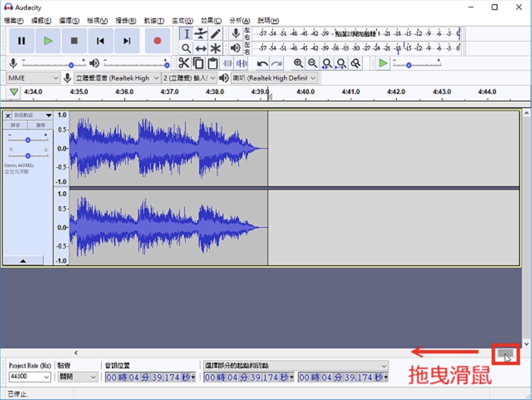Open the snap-to dropdown showing 關閉
Image resolution: width=532 pixels, height=400 pixels.
pos(78,377)
